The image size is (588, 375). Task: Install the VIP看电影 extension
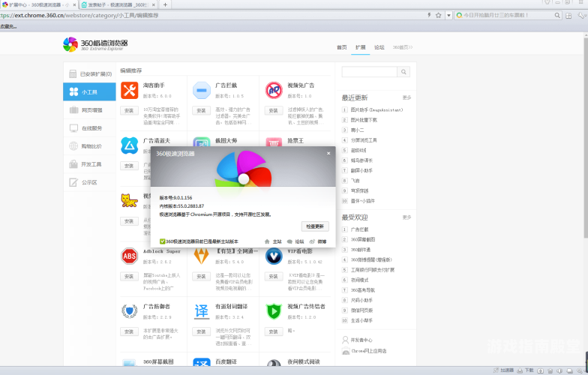pyautogui.click(x=273, y=276)
